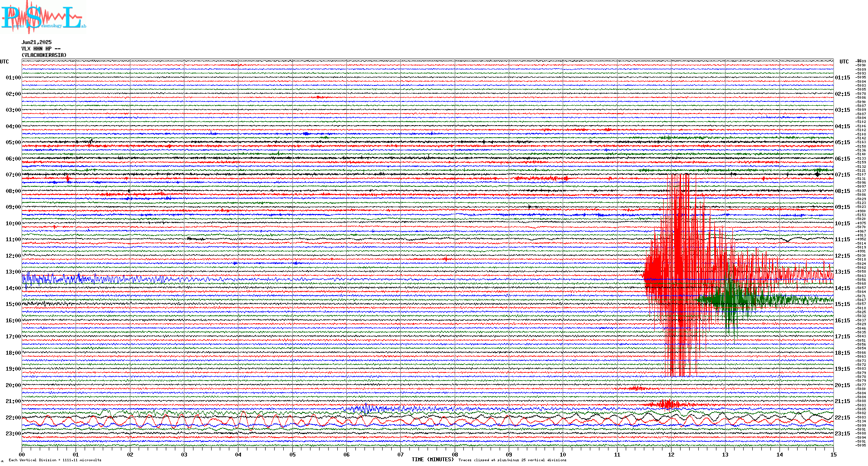Click the 19:15 label on right axis
The height and width of the screenshot is (466, 868).
(x=843, y=369)
